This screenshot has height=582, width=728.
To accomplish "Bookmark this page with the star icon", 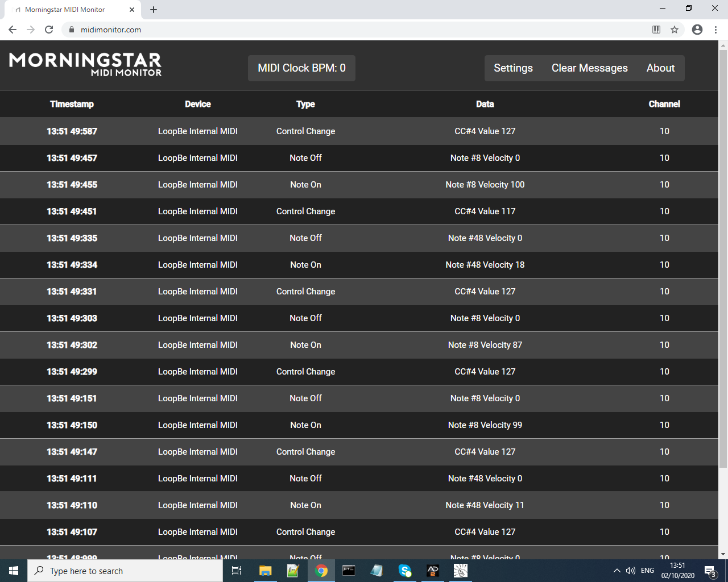I will click(x=675, y=30).
